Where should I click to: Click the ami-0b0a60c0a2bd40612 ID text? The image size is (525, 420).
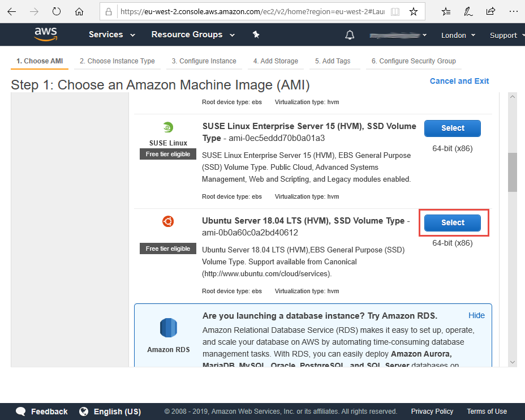[250, 233]
